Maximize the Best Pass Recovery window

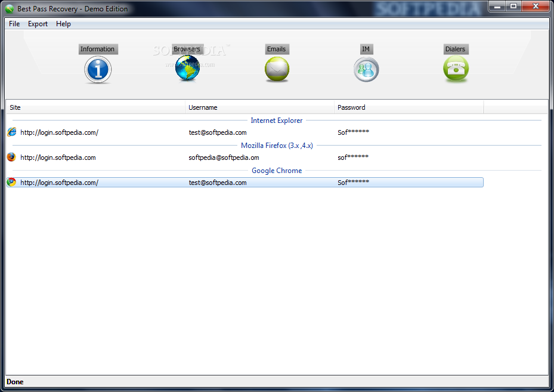point(513,6)
